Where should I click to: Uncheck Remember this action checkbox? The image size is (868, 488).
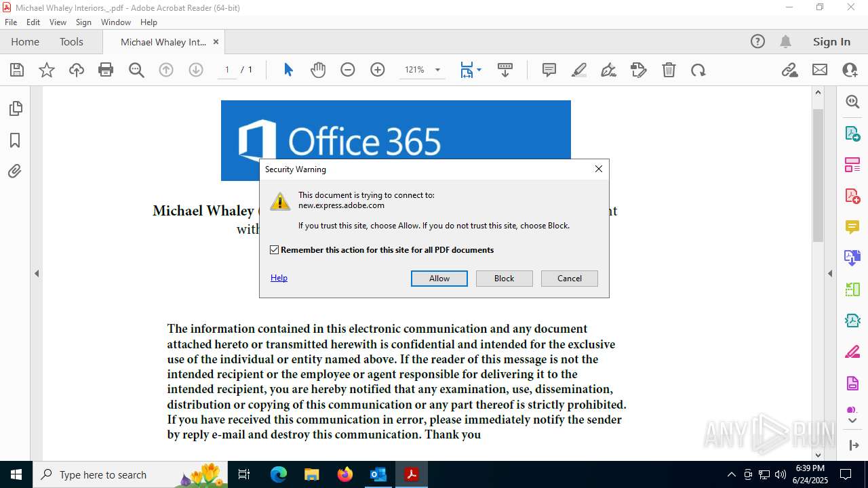tap(275, 250)
